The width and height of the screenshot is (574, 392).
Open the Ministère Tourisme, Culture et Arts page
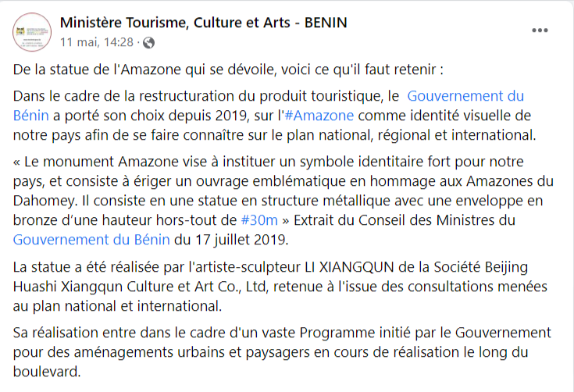(x=203, y=23)
